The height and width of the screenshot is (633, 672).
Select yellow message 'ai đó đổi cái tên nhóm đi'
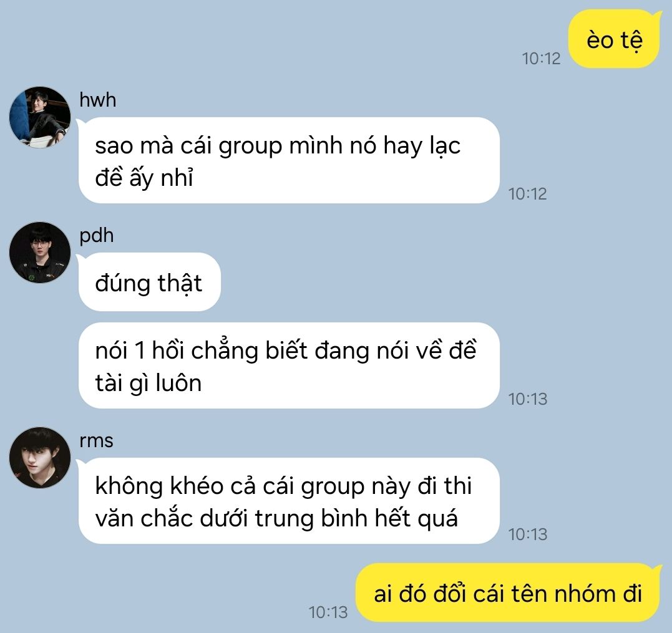coord(509,593)
